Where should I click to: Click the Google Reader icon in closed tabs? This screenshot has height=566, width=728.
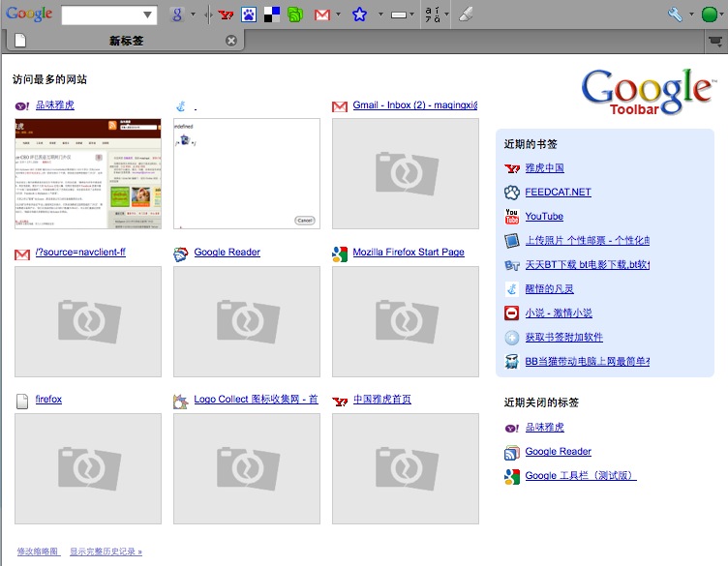pyautogui.click(x=512, y=452)
